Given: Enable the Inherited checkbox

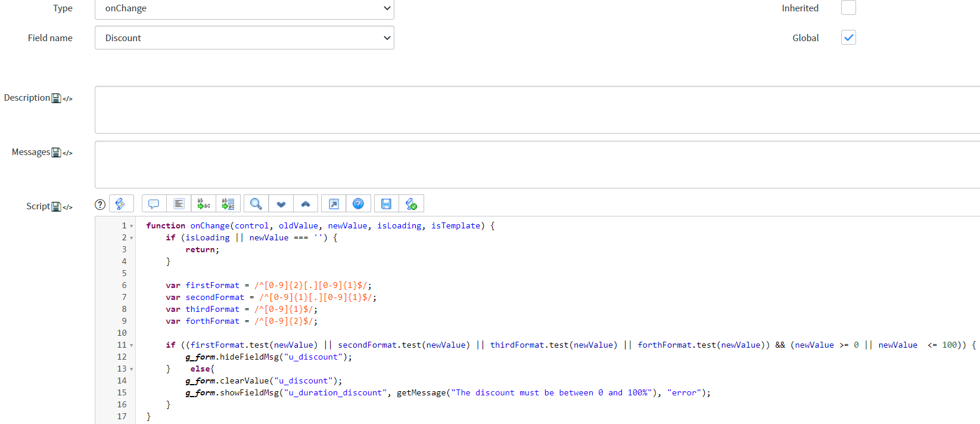Looking at the screenshot, I should [848, 8].
